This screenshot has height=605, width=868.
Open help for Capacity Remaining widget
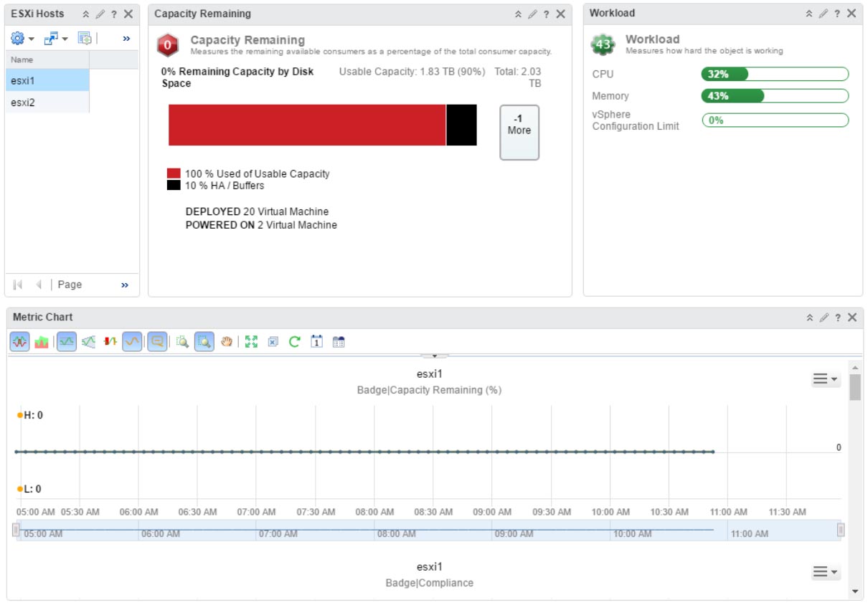[x=547, y=14]
